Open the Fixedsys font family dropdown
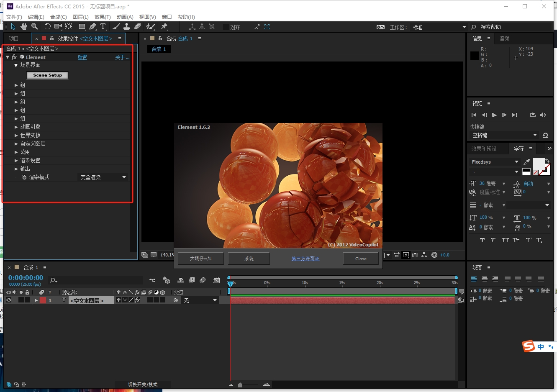Image resolution: width=557 pixels, height=392 pixels. click(495, 162)
